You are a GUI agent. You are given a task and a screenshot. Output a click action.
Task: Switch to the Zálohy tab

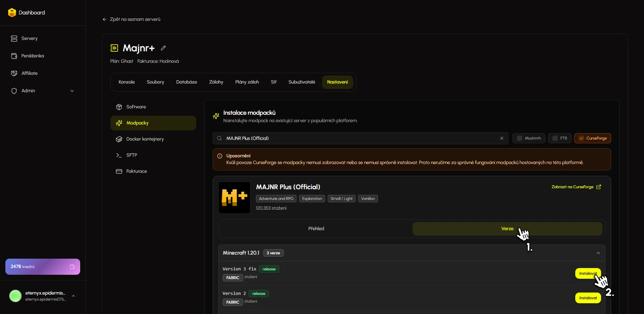pyautogui.click(x=216, y=82)
